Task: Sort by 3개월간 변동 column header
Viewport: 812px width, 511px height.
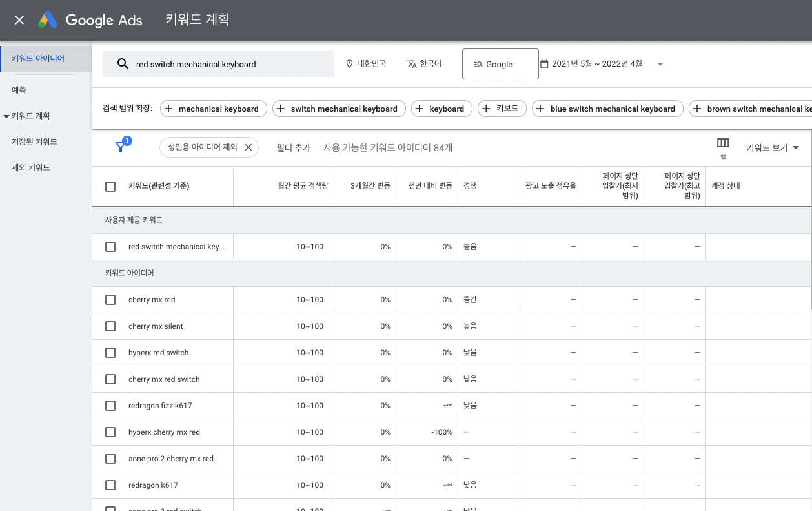Action: point(370,186)
